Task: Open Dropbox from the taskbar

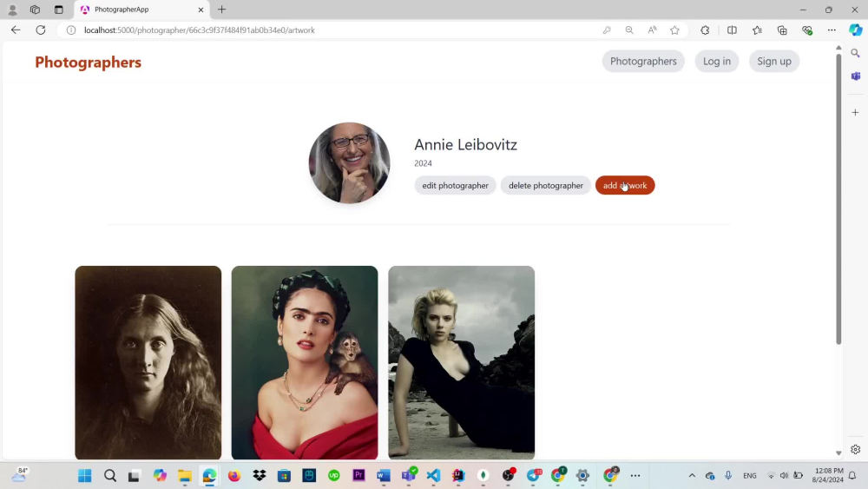Action: pos(259,476)
